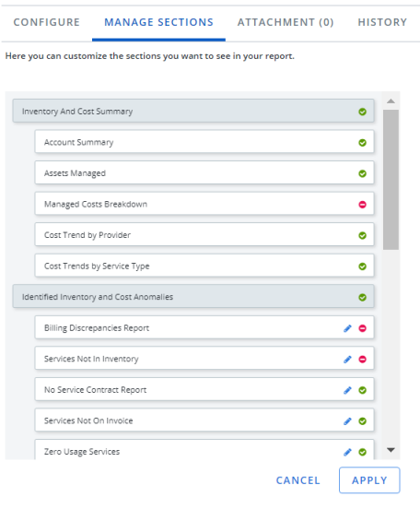Switch to the Configure tab
The image size is (420, 509).
point(46,22)
